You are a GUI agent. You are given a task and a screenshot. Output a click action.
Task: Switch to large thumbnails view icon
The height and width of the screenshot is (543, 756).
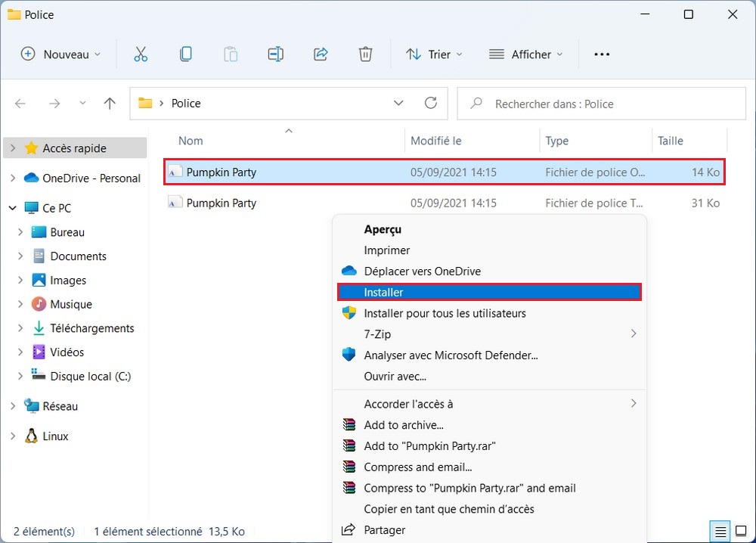(739, 530)
